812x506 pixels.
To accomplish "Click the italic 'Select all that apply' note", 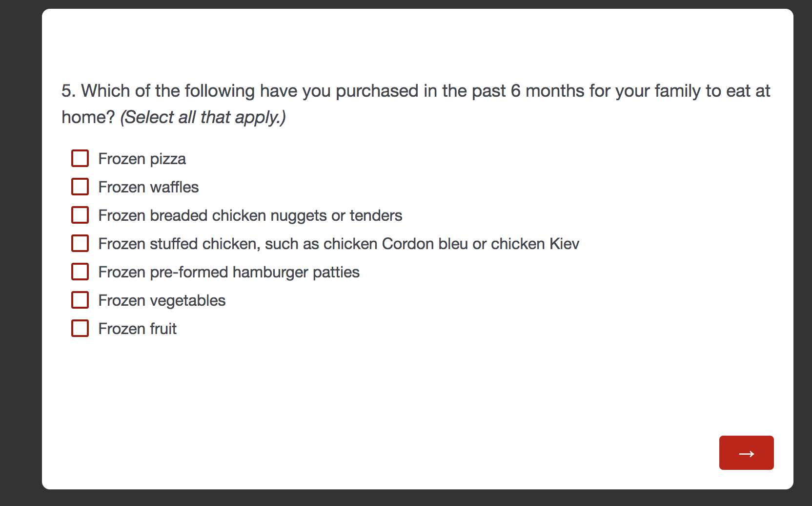I will pos(203,117).
